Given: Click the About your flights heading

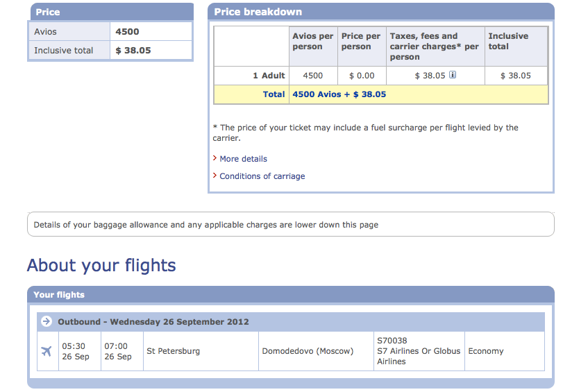Looking at the screenshot, I should point(101,266).
